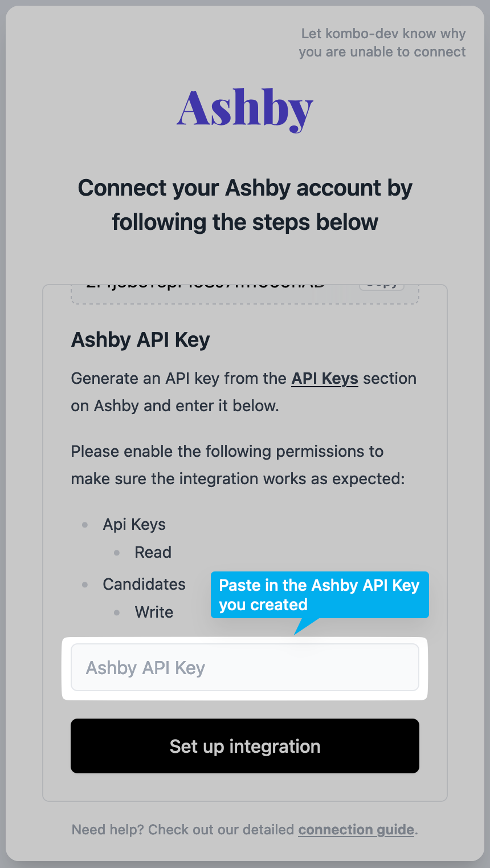Select the 'Write' permission sub-item
The image size is (490, 868).
[x=154, y=612]
